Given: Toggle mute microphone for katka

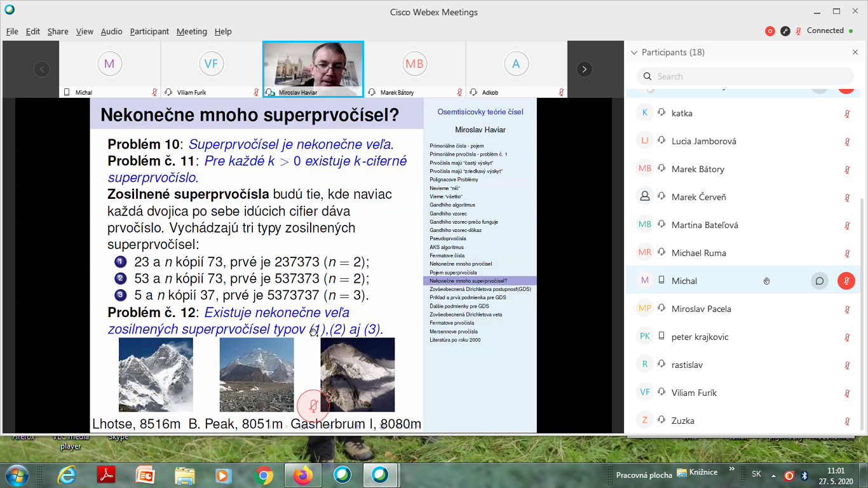Looking at the screenshot, I should pos(847,113).
